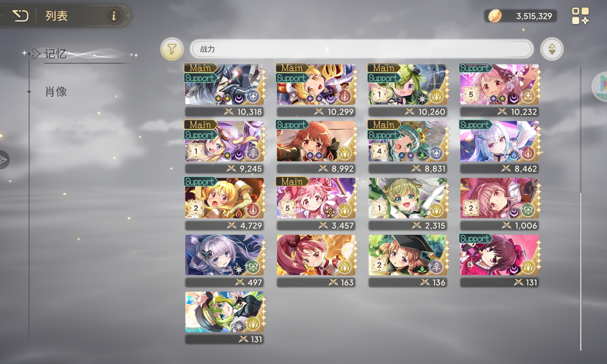The height and width of the screenshot is (364, 607).
Task: Click the 3,515,329 coin balance
Action: (534, 16)
